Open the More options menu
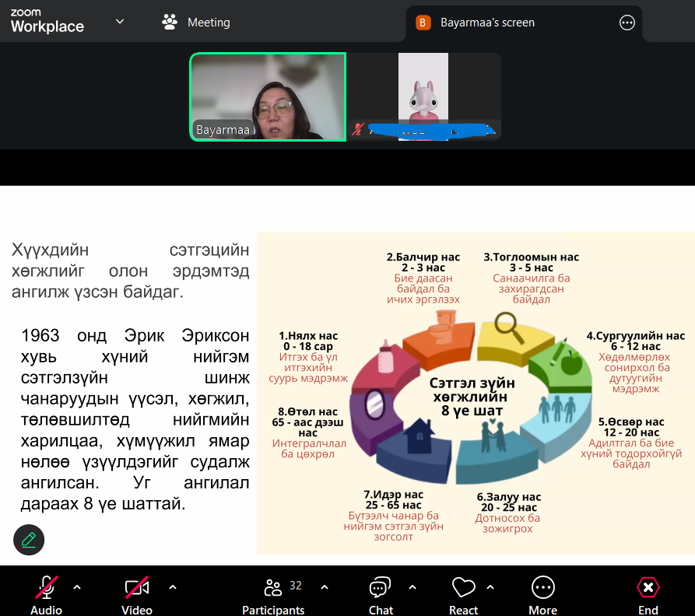Screen dimensions: 695x616 [x=542, y=595]
